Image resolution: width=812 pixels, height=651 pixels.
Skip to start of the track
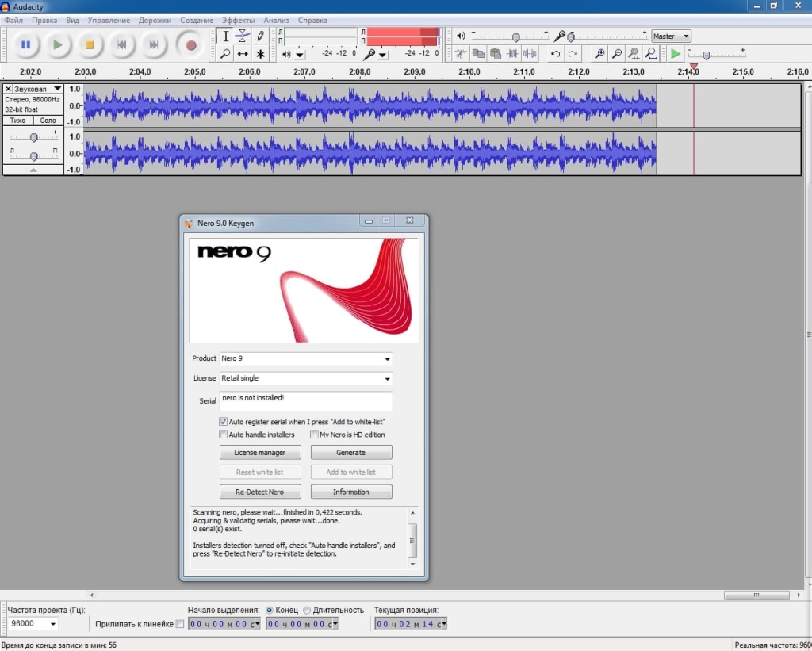[x=121, y=45]
